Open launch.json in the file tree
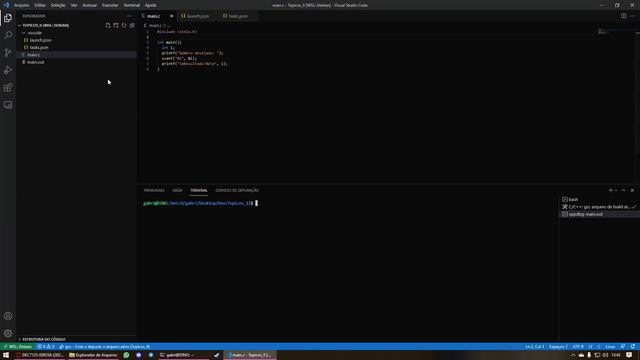This screenshot has width=640, height=360. (x=40, y=40)
